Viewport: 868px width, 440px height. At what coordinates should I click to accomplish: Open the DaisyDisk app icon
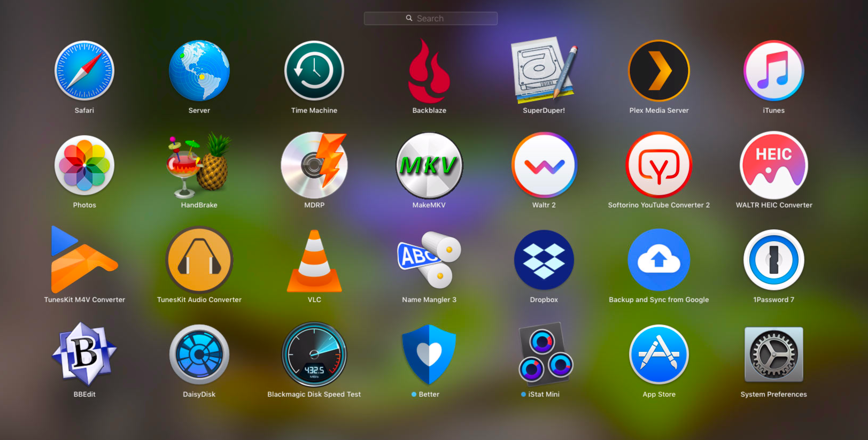pos(199,354)
